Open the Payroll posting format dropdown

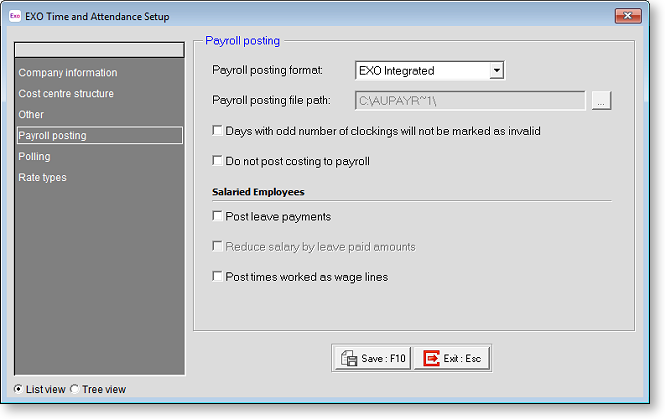click(x=496, y=70)
